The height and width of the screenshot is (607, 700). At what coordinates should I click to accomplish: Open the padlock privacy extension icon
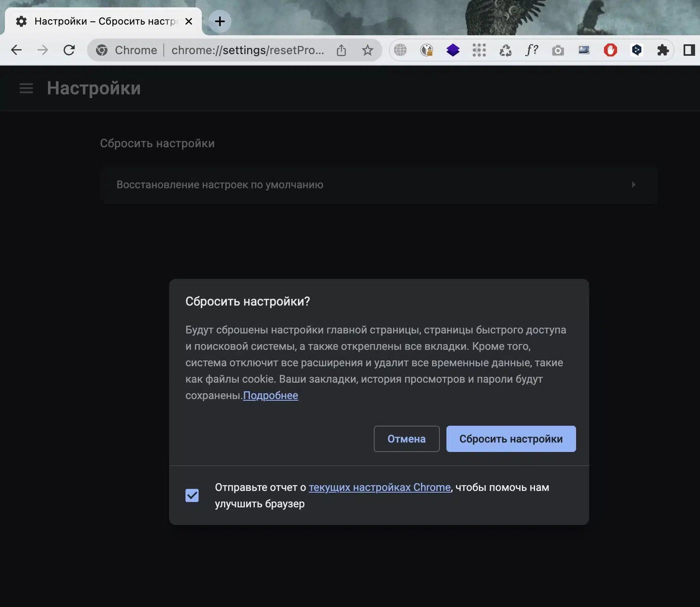point(427,50)
